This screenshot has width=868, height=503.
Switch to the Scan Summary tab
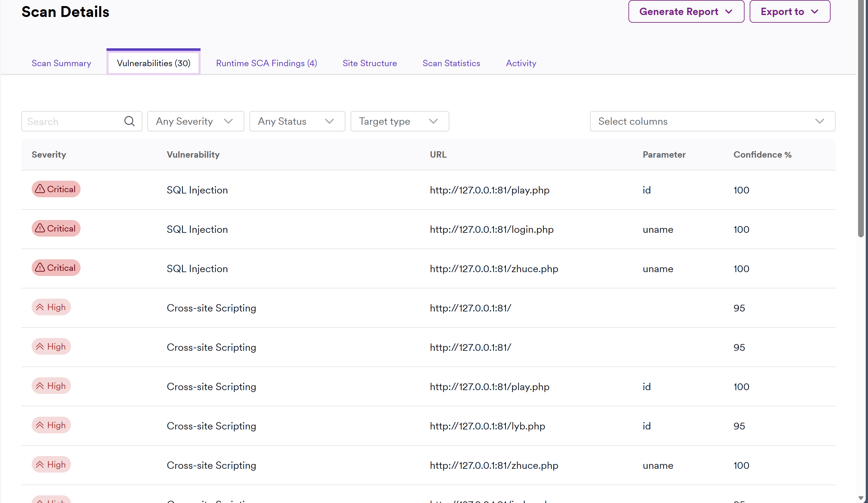61,63
